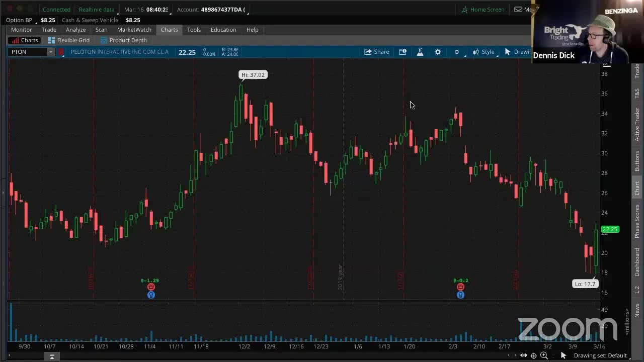This screenshot has width=644, height=362.
Task: Open the Education tab
Action: tap(223, 30)
